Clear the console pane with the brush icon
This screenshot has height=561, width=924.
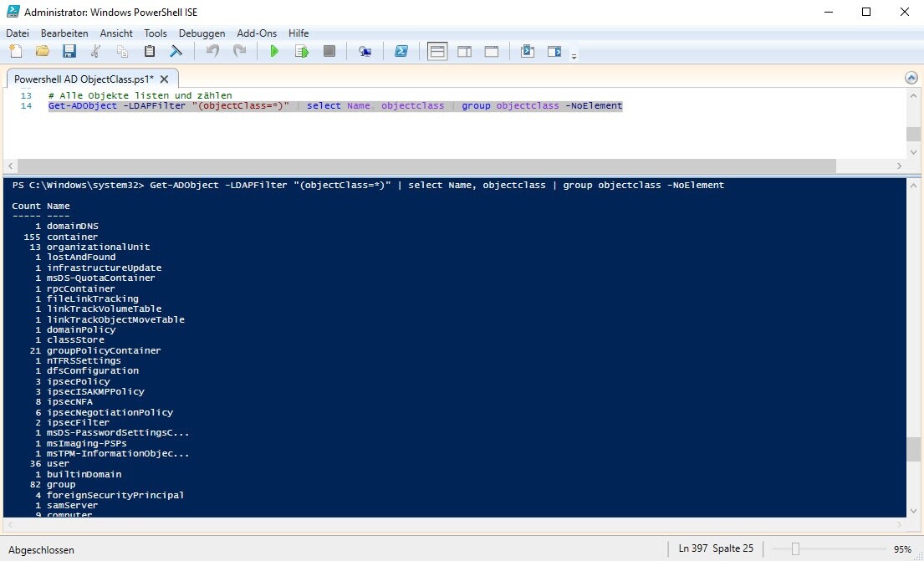(x=176, y=52)
